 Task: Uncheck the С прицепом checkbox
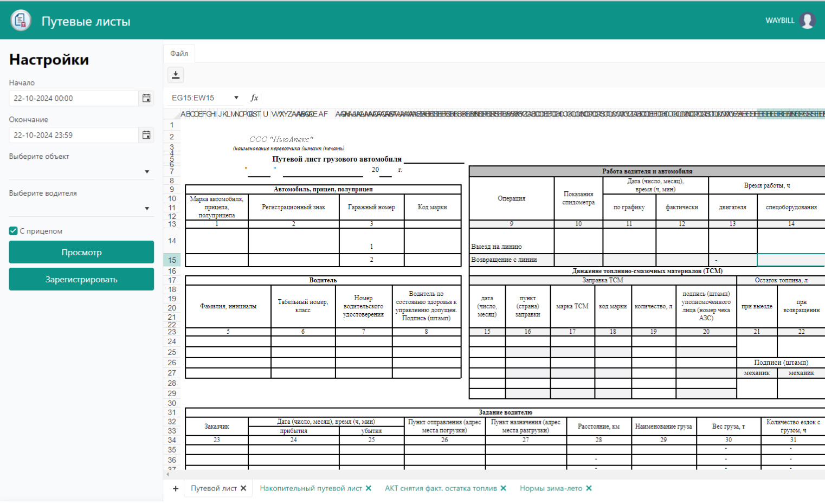pos(14,231)
